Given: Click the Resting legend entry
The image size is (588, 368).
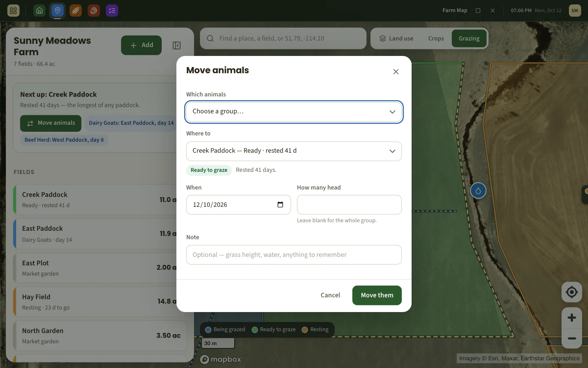Looking at the screenshot, I should 315,329.
